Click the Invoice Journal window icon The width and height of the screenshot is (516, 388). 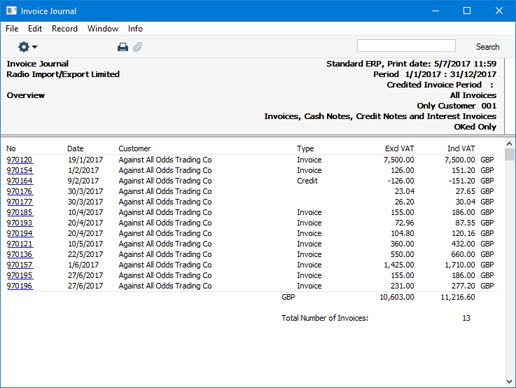11,11
